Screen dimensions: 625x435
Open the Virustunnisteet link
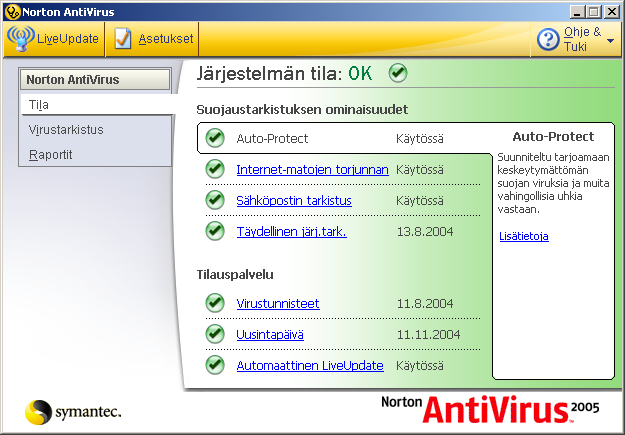pyautogui.click(x=278, y=304)
